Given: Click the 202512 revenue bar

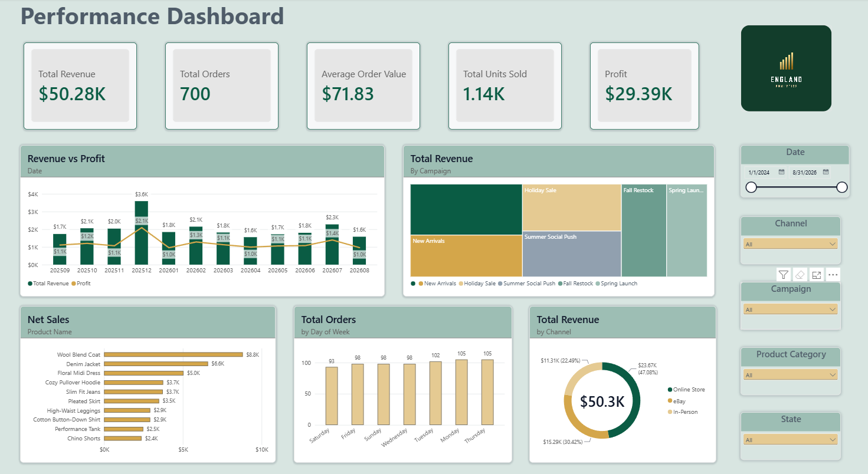Looking at the screenshot, I should click(x=141, y=233).
